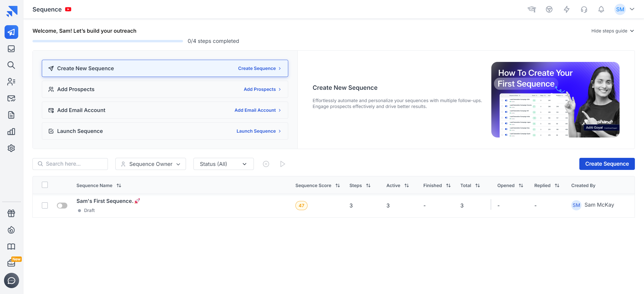Viewport: 644px width, 294px height.
Task: Open the chat bubble widget
Action: point(11,281)
